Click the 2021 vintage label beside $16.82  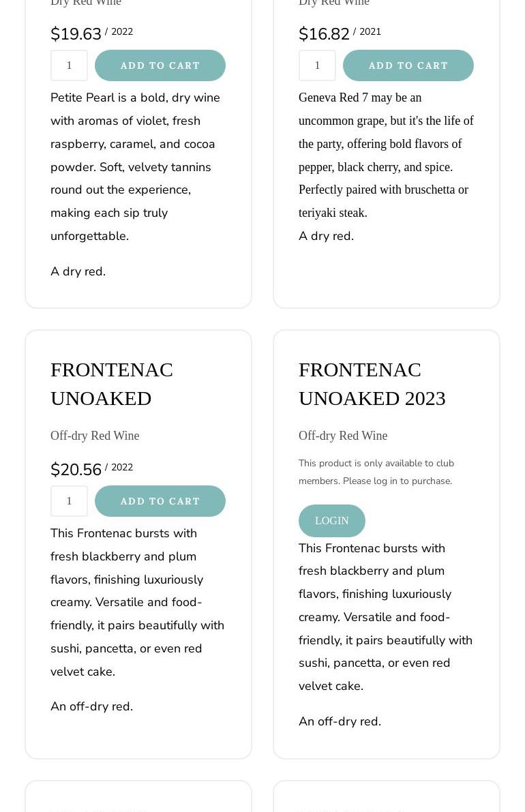[x=370, y=31]
